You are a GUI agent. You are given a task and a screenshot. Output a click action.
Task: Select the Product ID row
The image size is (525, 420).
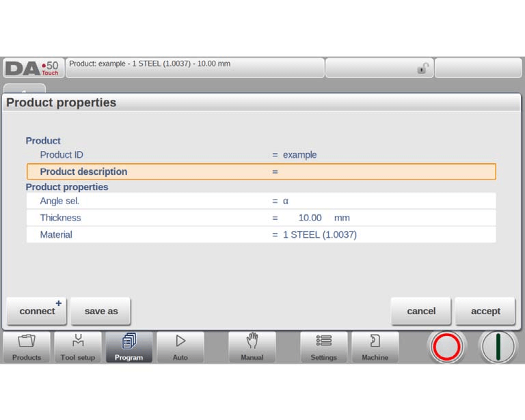click(261, 155)
